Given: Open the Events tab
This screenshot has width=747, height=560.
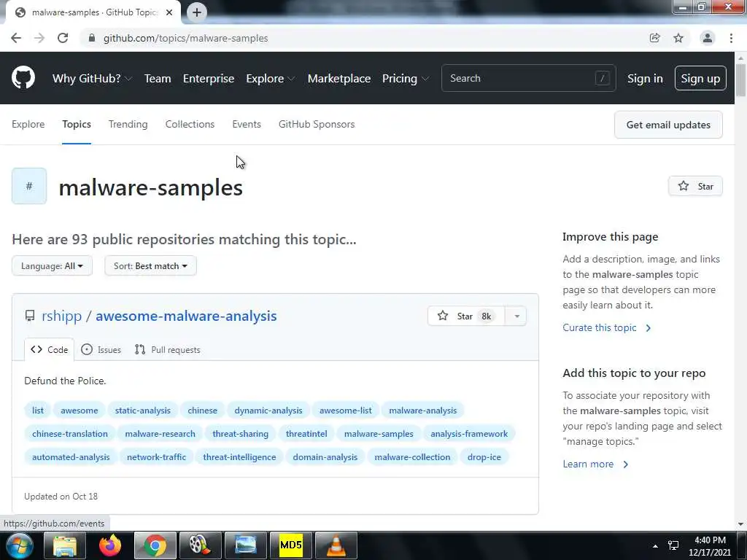Looking at the screenshot, I should [247, 124].
